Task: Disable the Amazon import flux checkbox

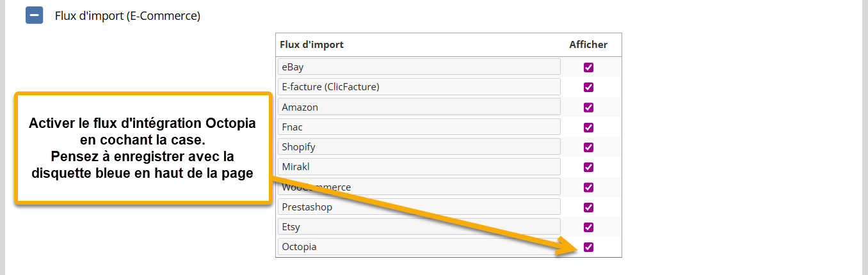Action: [x=588, y=107]
